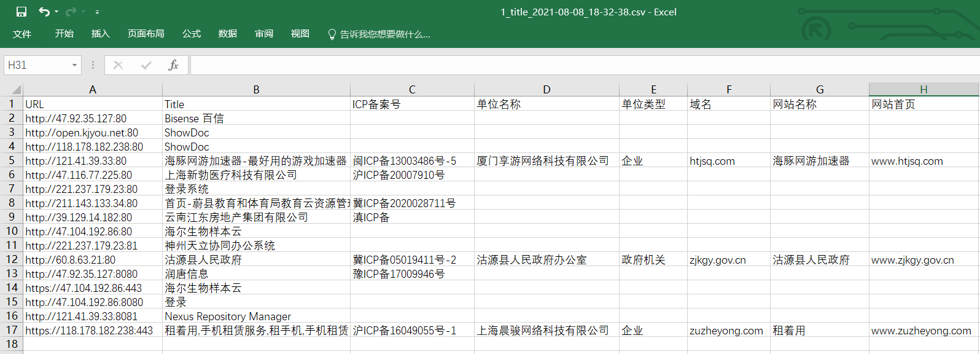Open the Undo history dropdown arrow

(x=56, y=12)
